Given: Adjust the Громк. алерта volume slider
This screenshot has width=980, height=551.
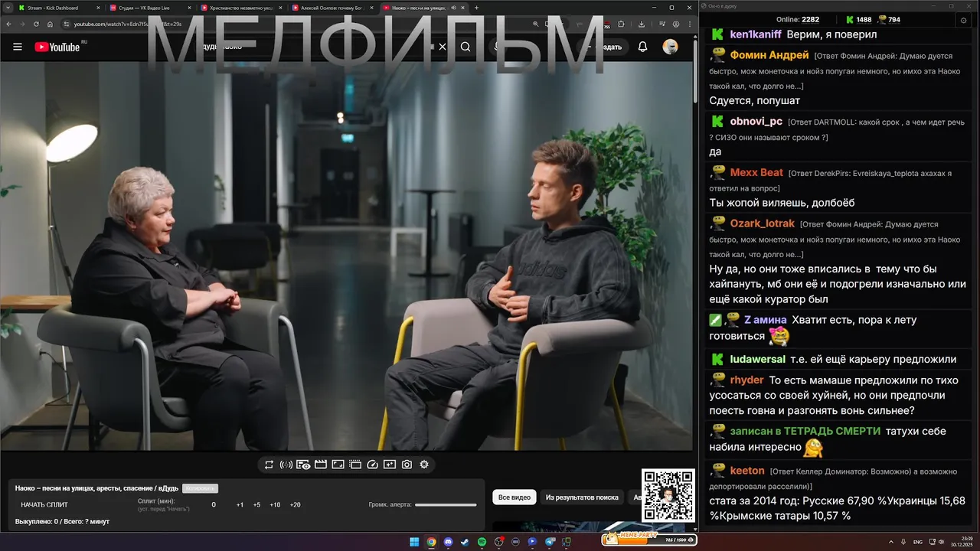Looking at the screenshot, I should click(x=446, y=504).
